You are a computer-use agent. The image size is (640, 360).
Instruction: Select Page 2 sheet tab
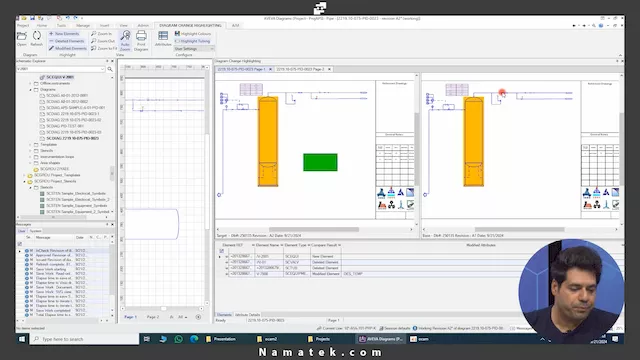tap(153, 317)
